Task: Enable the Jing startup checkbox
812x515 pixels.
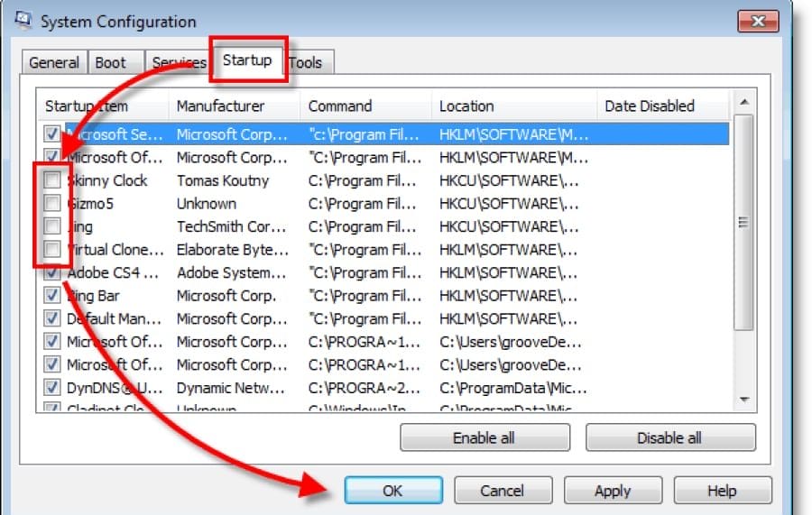Action: click(x=51, y=226)
